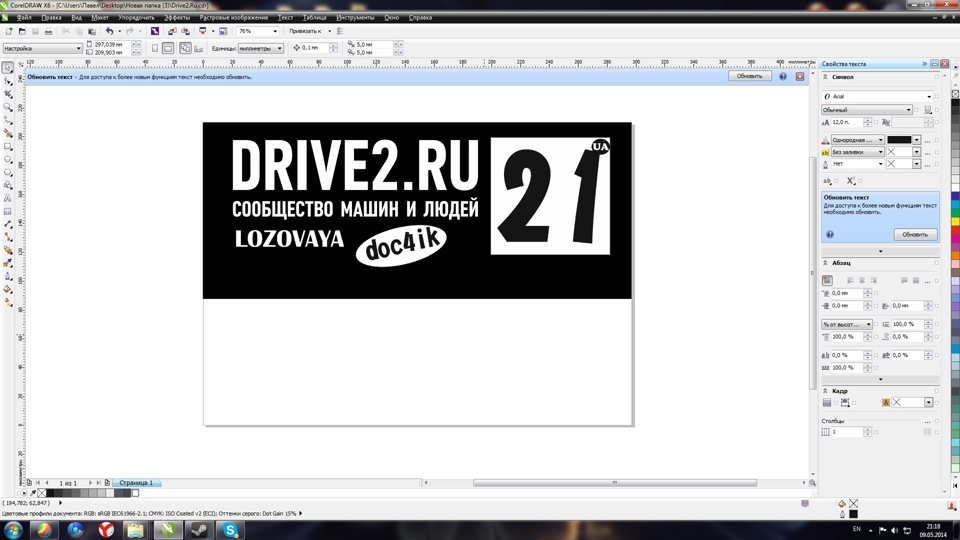The height and width of the screenshot is (540, 960).
Task: Click the underline icon in Символ section
Action: pos(928,110)
